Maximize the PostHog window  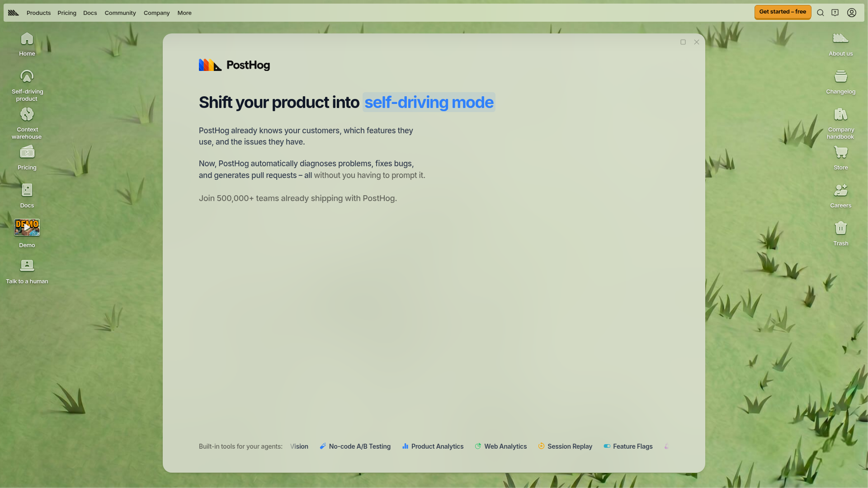click(x=683, y=42)
